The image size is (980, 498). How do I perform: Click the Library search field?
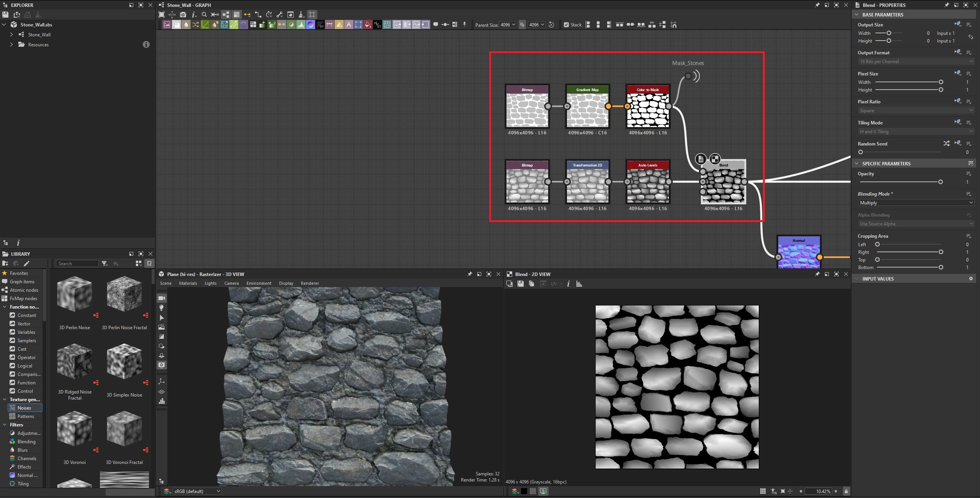[77, 263]
